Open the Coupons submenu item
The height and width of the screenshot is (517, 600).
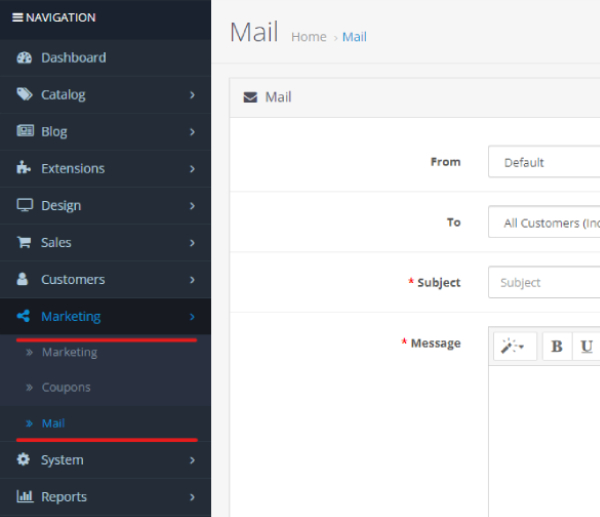66,387
